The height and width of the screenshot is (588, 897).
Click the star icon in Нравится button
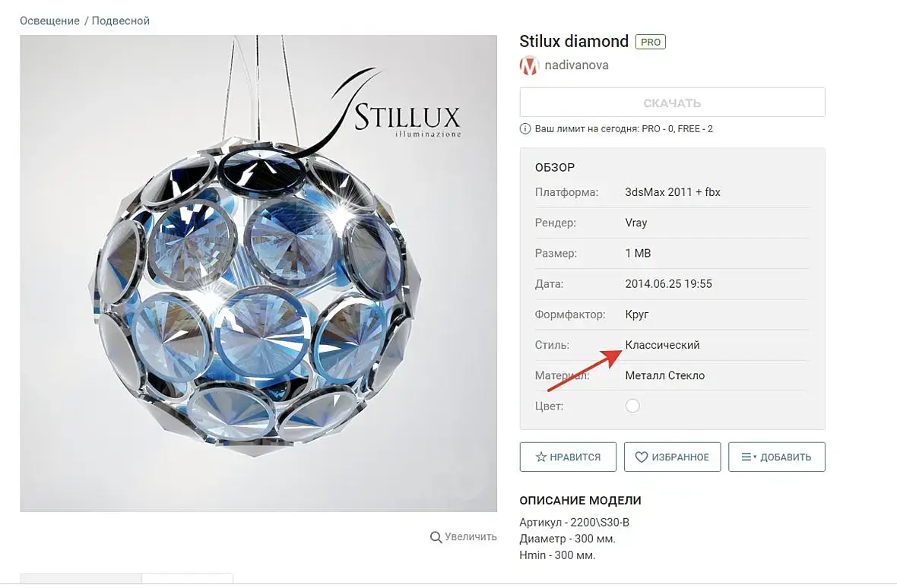(x=540, y=457)
